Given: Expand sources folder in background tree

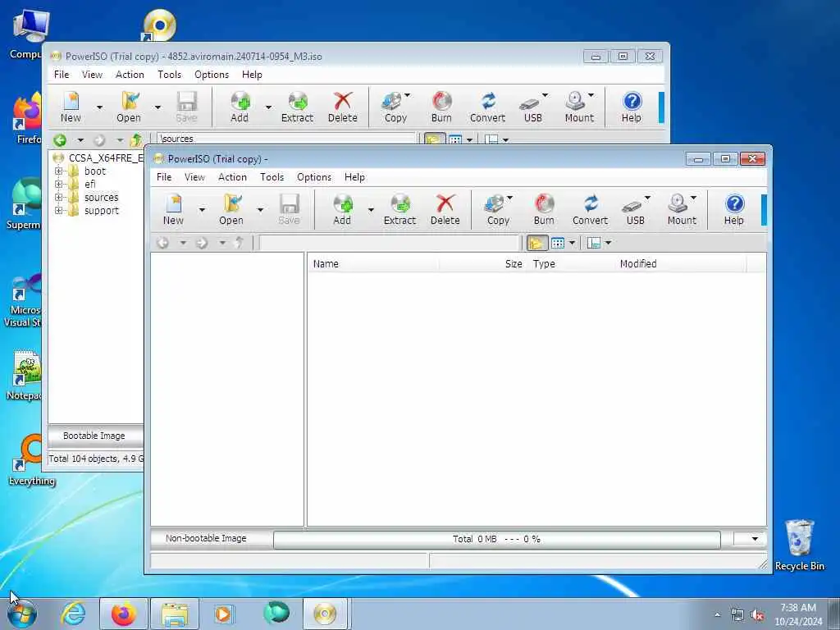Looking at the screenshot, I should [58, 198].
